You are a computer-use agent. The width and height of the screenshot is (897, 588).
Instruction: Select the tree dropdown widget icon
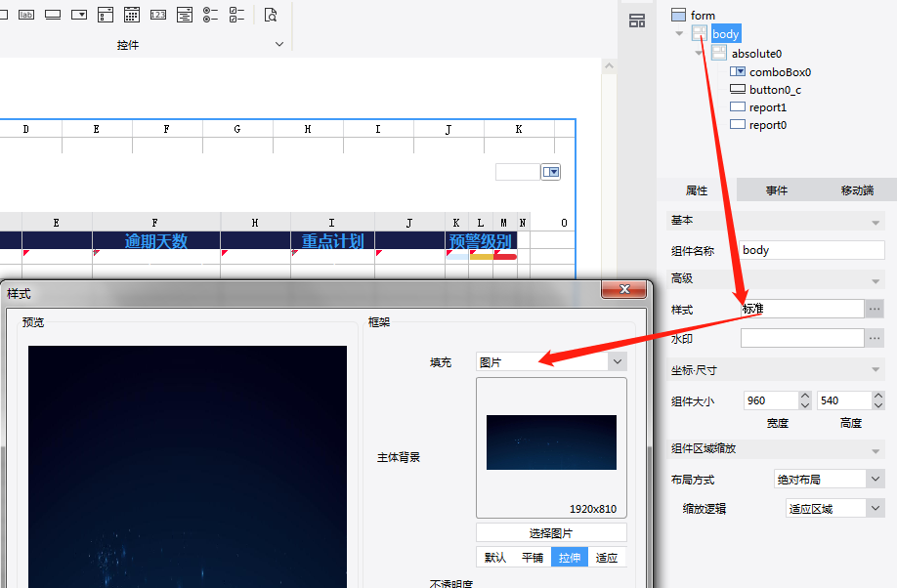pyautogui.click(x=185, y=15)
